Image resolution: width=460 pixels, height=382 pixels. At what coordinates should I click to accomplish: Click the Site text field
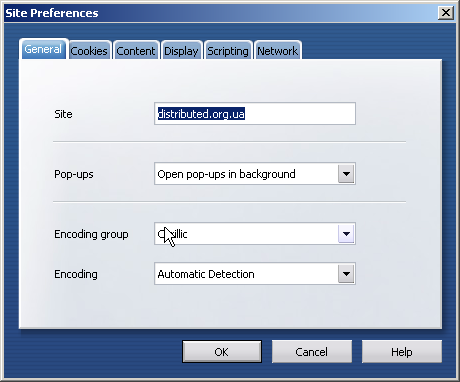click(255, 114)
